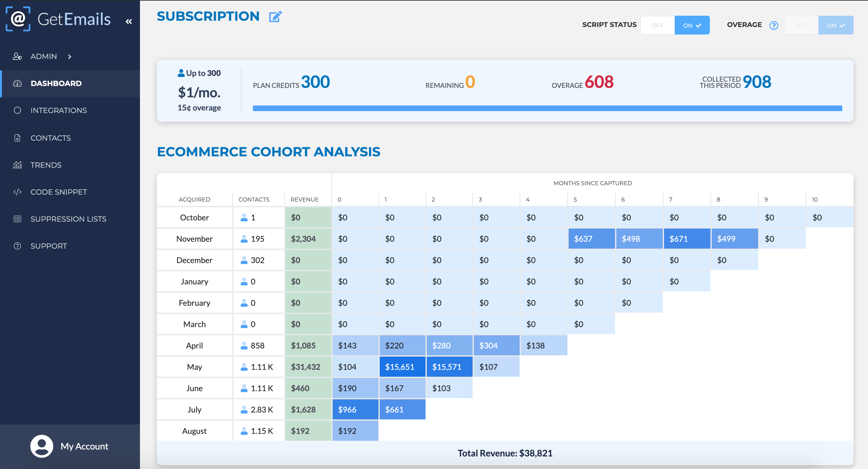
Task: Click the Integrations puzzle icon in sidebar
Action: click(x=17, y=110)
